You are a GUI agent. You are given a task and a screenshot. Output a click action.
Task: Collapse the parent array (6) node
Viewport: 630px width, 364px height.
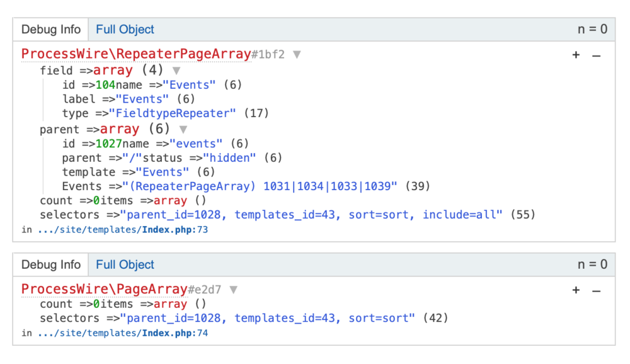click(183, 130)
